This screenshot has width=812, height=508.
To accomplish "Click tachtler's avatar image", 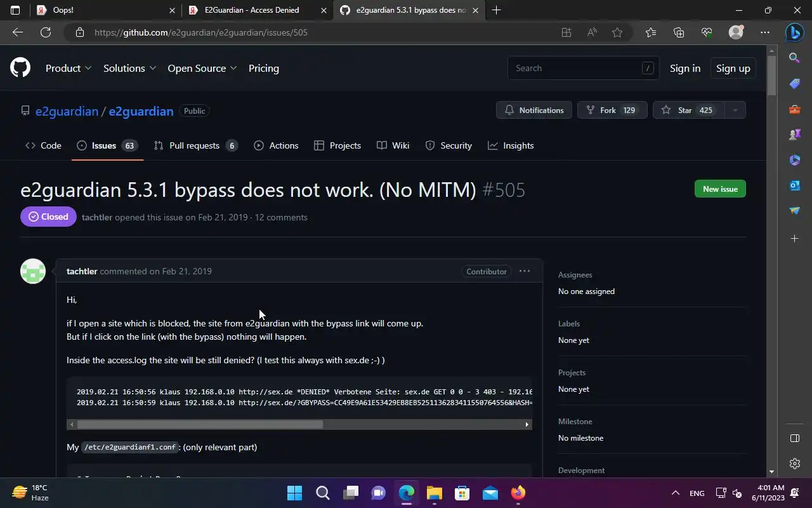I will [33, 271].
